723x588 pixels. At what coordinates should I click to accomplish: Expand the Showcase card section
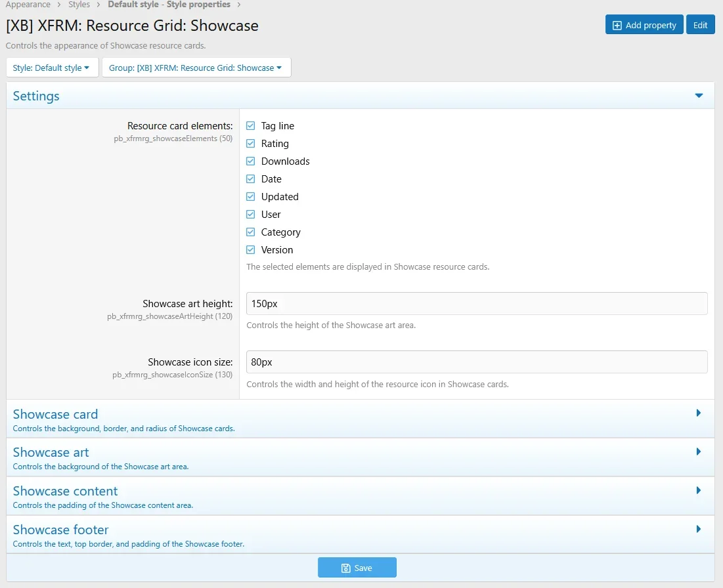(x=699, y=413)
